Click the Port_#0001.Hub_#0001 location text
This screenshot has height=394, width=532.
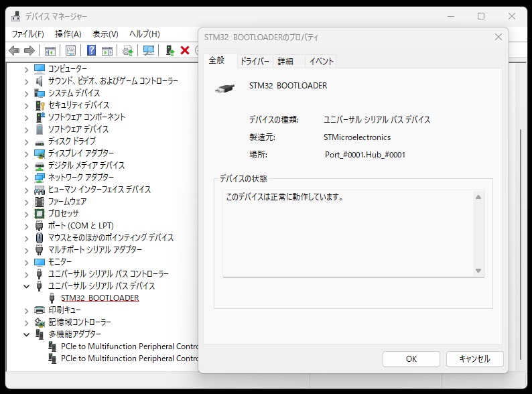tap(365, 155)
